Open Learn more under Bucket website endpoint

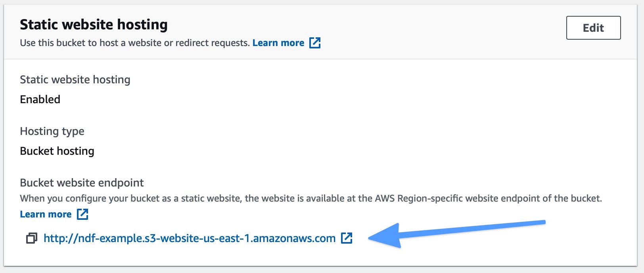tap(46, 214)
